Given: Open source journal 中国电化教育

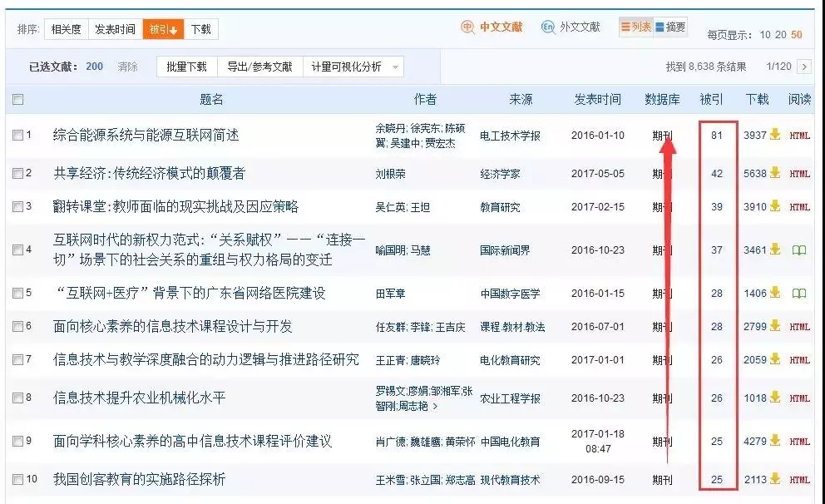Looking at the screenshot, I should click(x=510, y=442).
